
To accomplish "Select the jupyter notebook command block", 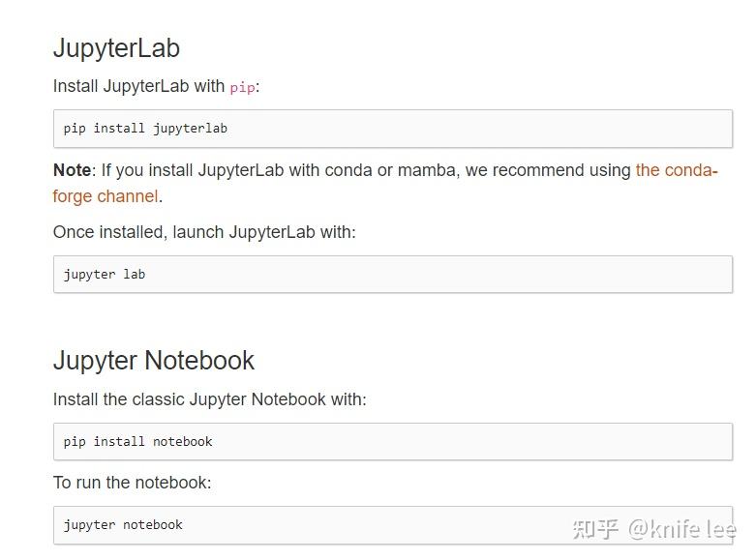I will (393, 525).
